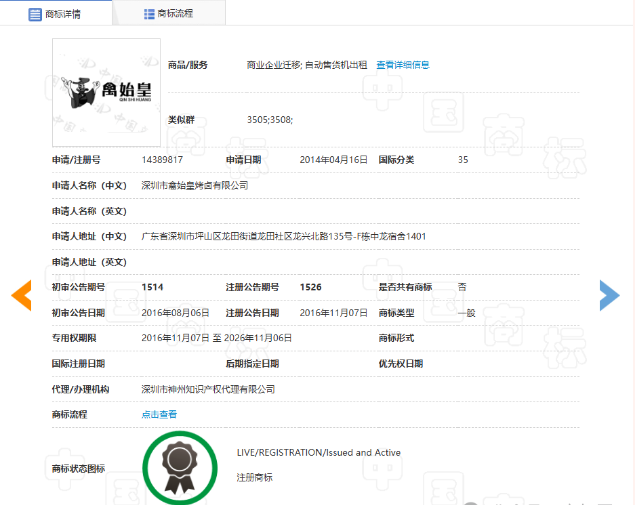This screenshot has width=635, height=505.
Task: Click the document icon beside 商标详情
Action: coord(35,14)
